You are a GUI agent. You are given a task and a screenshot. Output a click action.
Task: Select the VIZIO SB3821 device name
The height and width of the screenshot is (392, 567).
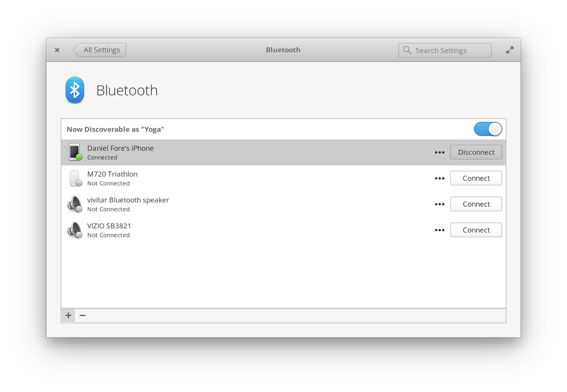pos(109,226)
